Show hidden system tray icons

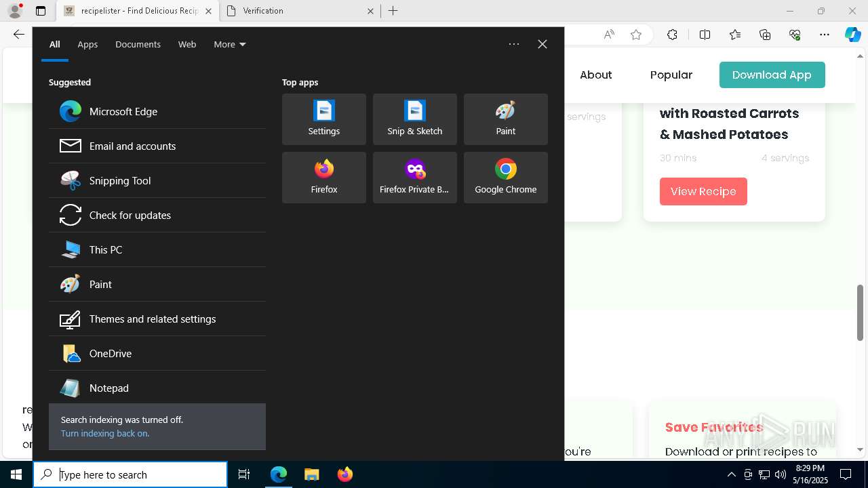[x=731, y=474]
